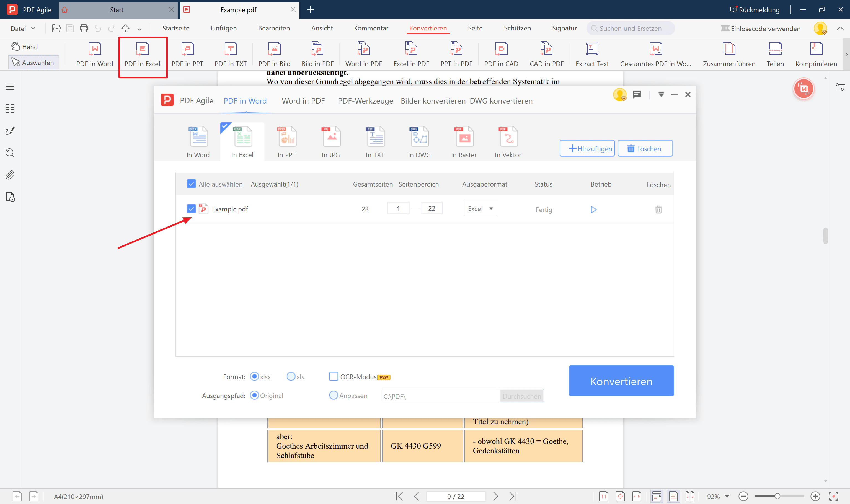Click the PDF in Word ribbon tool
This screenshot has height=504, width=850.
(94, 54)
